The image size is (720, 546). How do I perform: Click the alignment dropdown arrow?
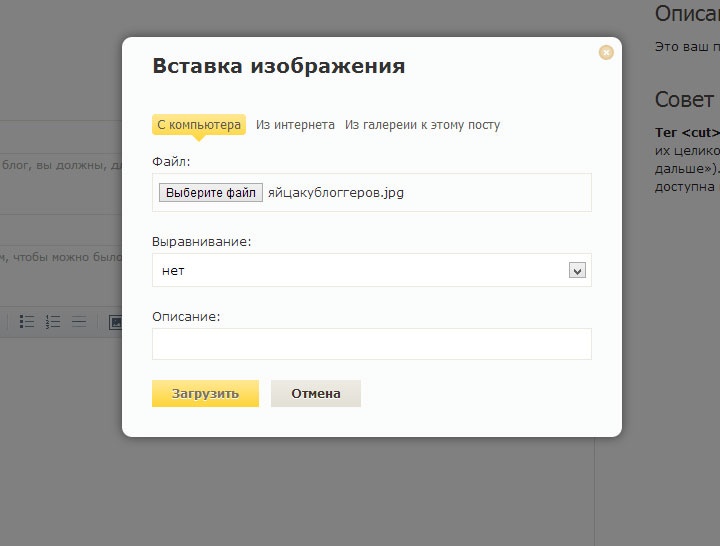[577, 270]
